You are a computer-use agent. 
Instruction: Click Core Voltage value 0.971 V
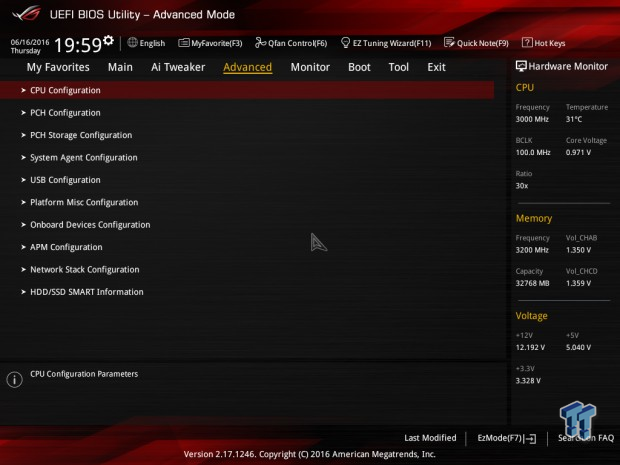(578, 152)
